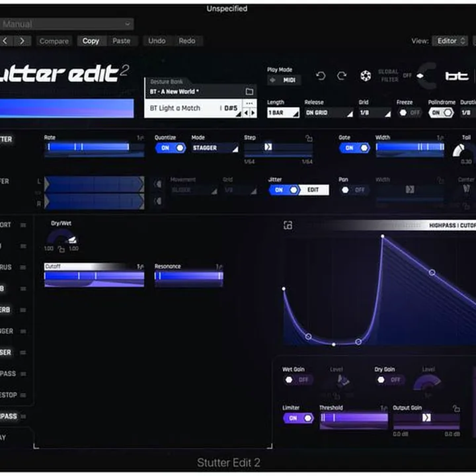Screen dimensions: 476x476
Task: Click the host Redo text button
Action: coord(187,41)
